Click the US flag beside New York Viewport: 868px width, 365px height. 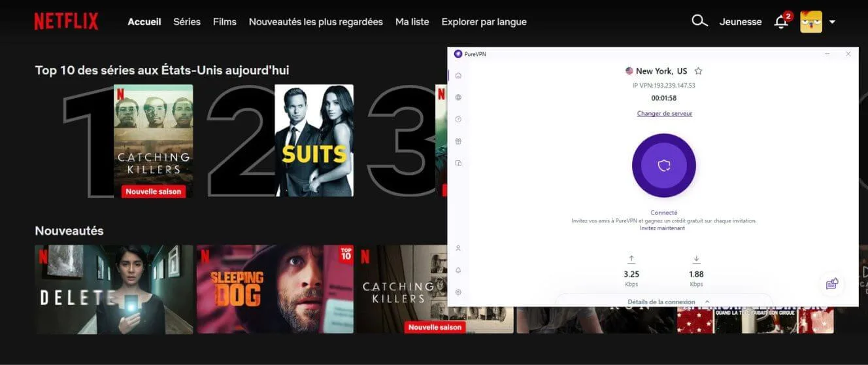tap(629, 71)
